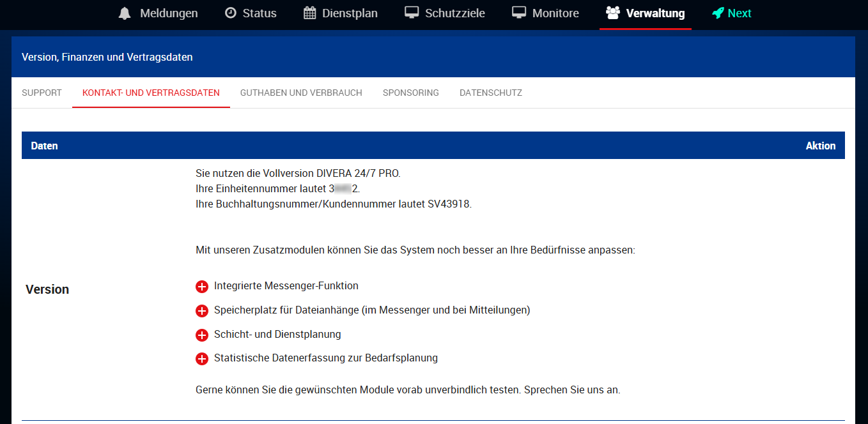Select the Verwaltung menu item
This screenshot has height=424, width=868.
(646, 13)
